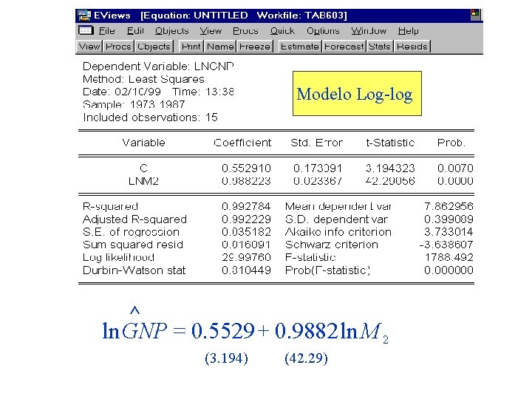Open the Options menu
The height and width of the screenshot is (399, 532).
[x=323, y=31]
